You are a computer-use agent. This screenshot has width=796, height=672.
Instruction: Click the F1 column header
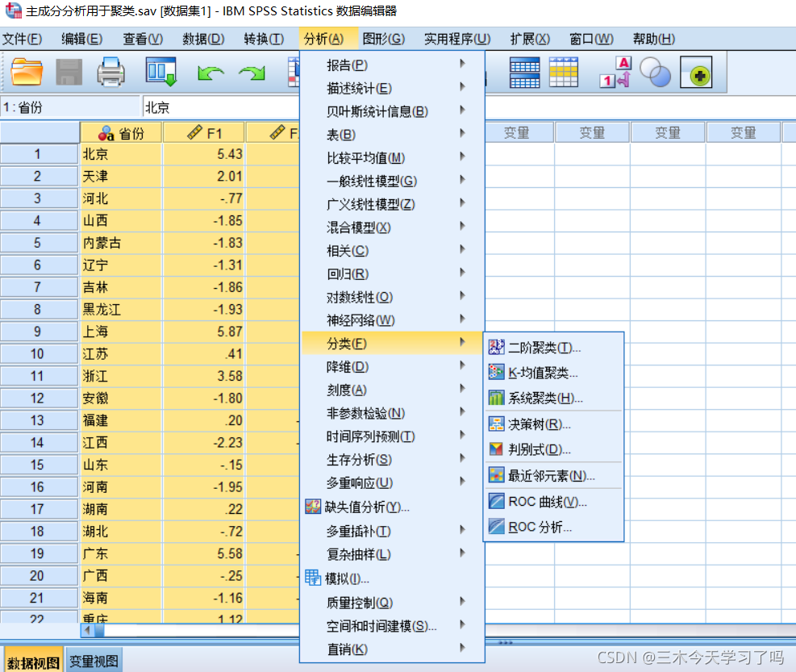coord(204,134)
